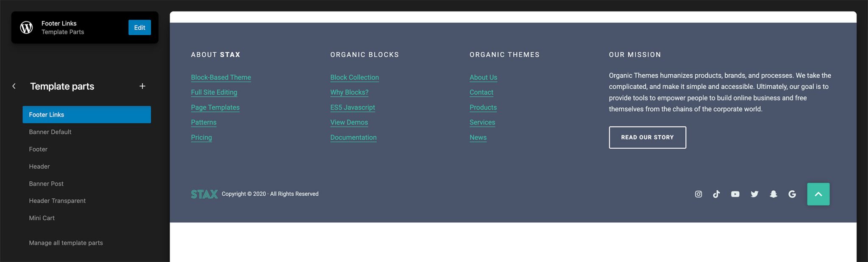Visit the Products footer link

pos(483,107)
